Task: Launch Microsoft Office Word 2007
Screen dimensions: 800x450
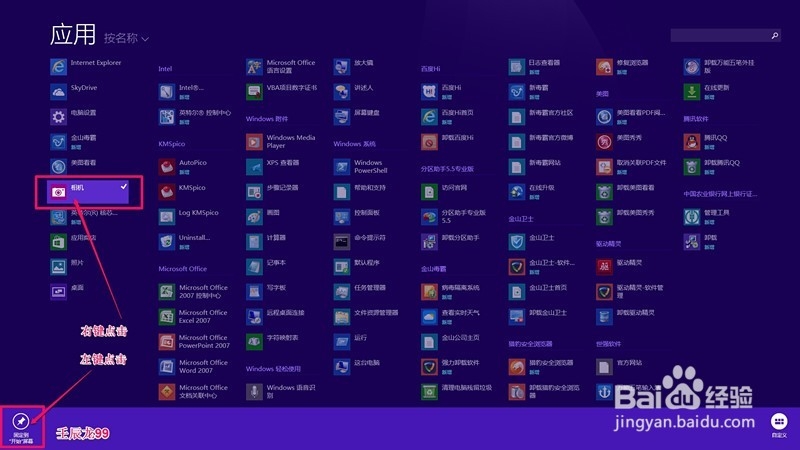Action: (193, 366)
